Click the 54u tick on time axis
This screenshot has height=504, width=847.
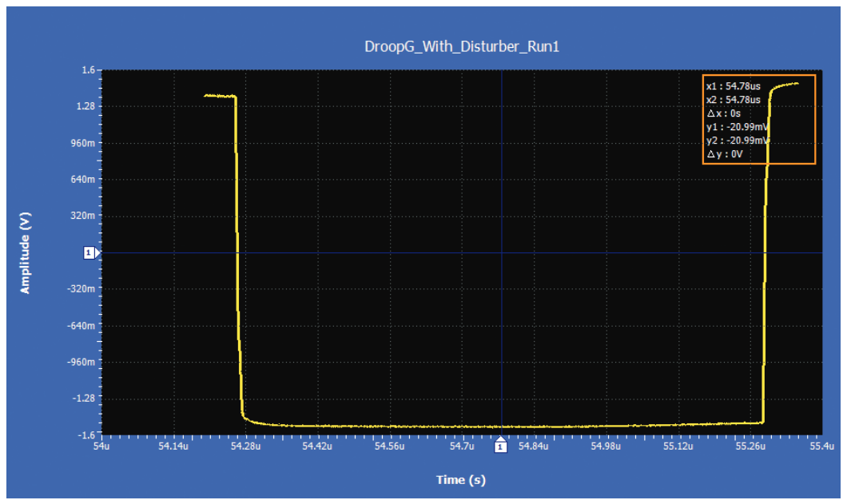pyautogui.click(x=100, y=447)
